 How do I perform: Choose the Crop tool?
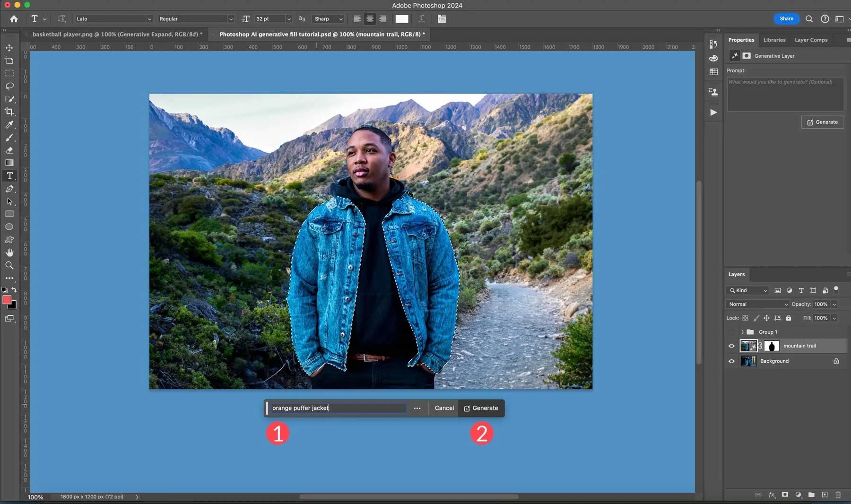tap(9, 112)
